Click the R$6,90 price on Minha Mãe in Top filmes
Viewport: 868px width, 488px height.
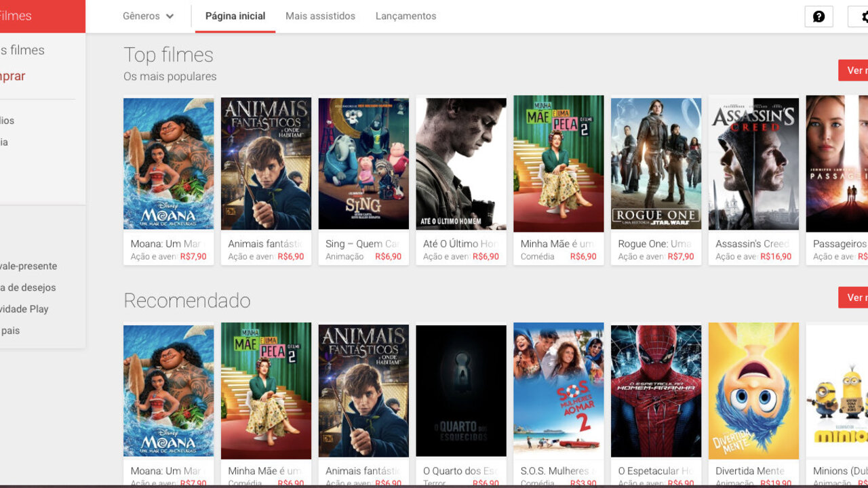584,257
